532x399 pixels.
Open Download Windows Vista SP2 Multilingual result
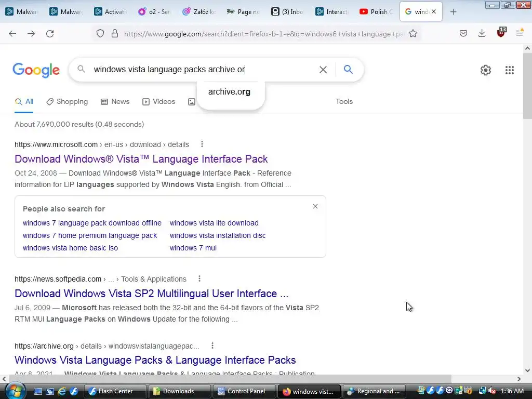coord(151,294)
